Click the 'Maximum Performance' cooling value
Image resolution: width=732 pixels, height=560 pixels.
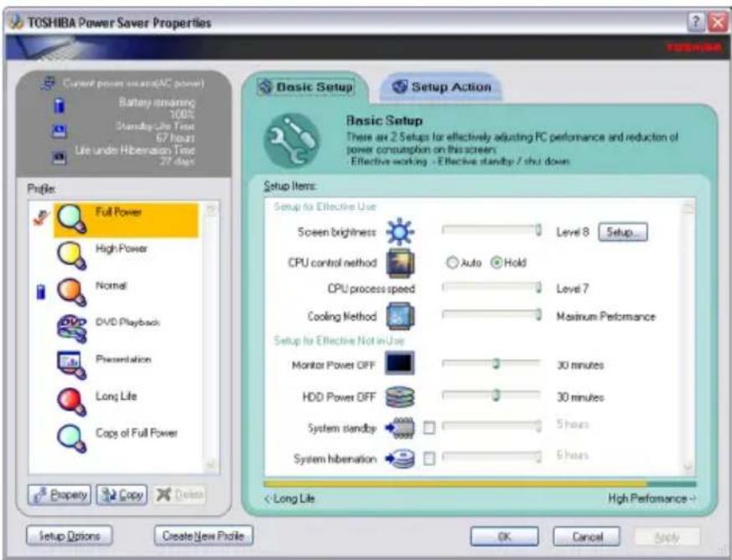click(x=605, y=316)
